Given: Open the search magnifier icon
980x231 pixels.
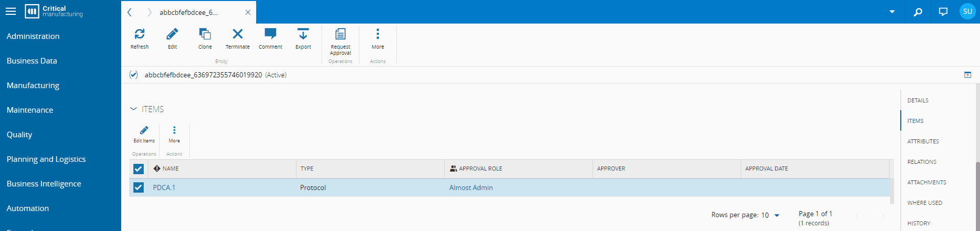Looking at the screenshot, I should (918, 12).
